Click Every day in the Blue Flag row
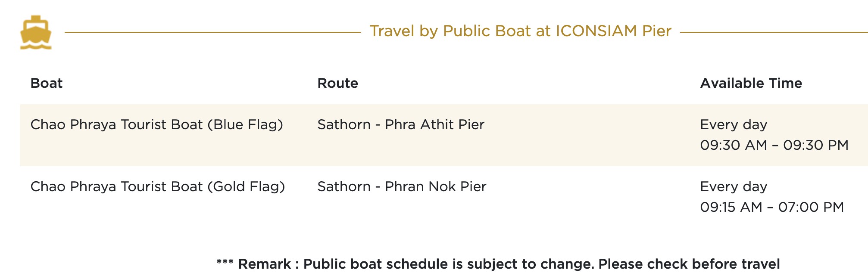The image size is (868, 279). [x=734, y=124]
